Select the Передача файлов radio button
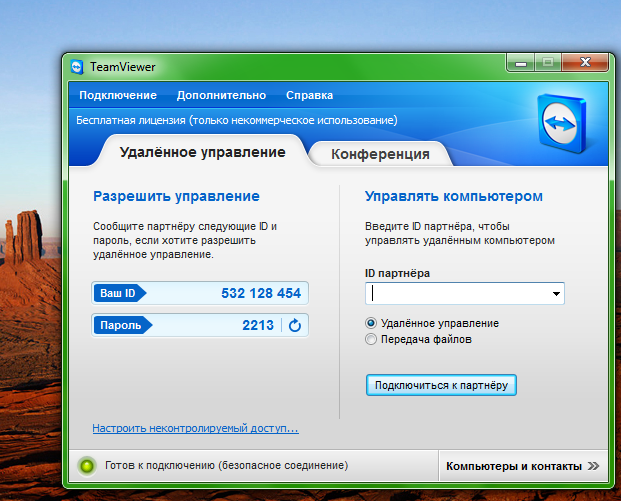The image size is (621, 501). [372, 339]
